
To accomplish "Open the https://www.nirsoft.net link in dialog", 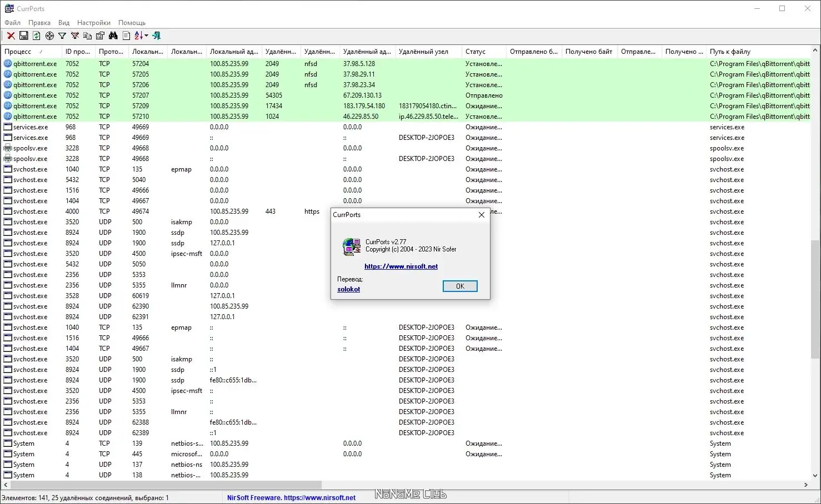I will [401, 266].
